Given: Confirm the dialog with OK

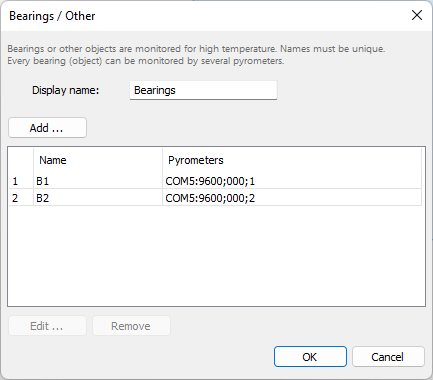Looking at the screenshot, I should pos(310,357).
